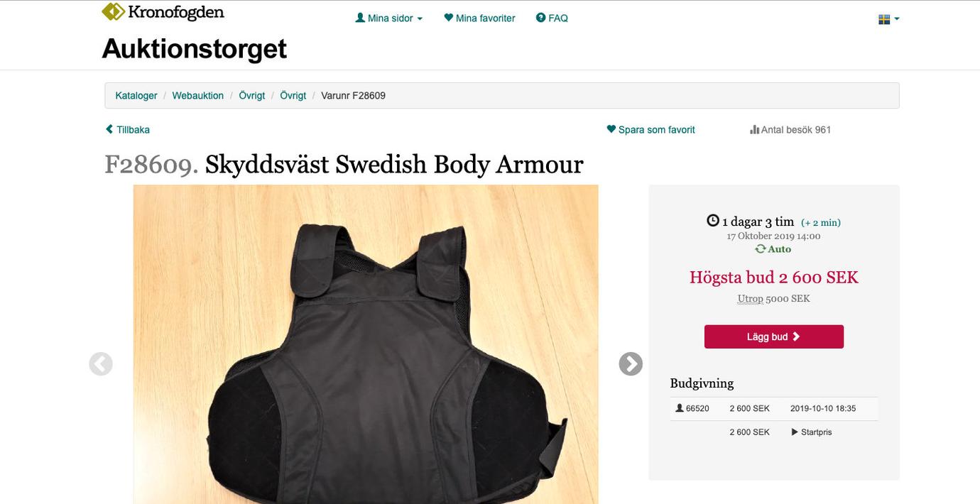Click the Tillbaka back chevron icon
Viewport: 980px width, 504px height.
coord(109,129)
